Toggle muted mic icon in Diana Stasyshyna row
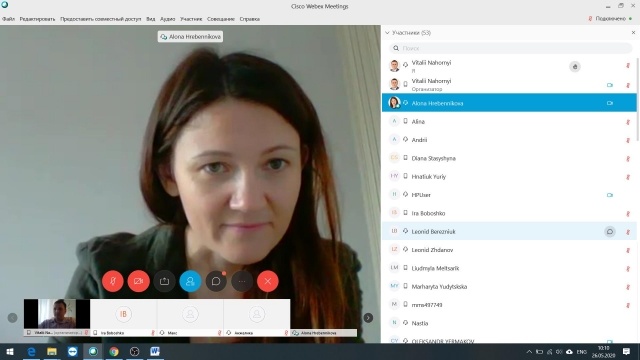 [628, 158]
